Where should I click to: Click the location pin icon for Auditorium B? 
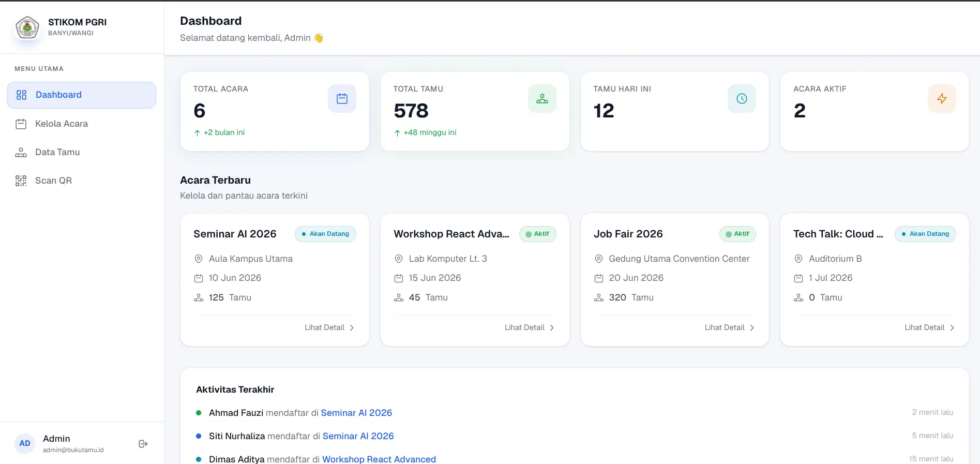[x=798, y=259]
